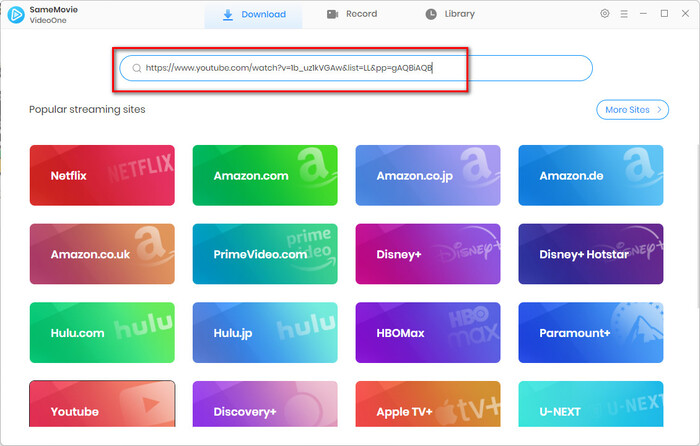Viewport: 700px width, 446px height.
Task: Select the HBOMax tile
Action: point(428,332)
